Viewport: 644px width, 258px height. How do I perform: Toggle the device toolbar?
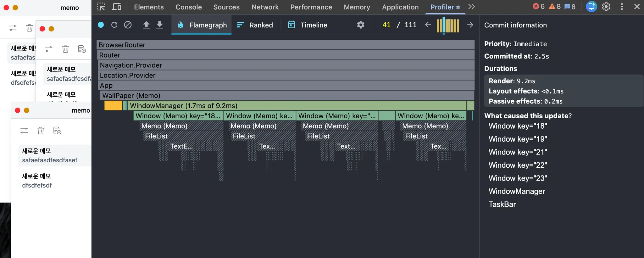pos(117,7)
